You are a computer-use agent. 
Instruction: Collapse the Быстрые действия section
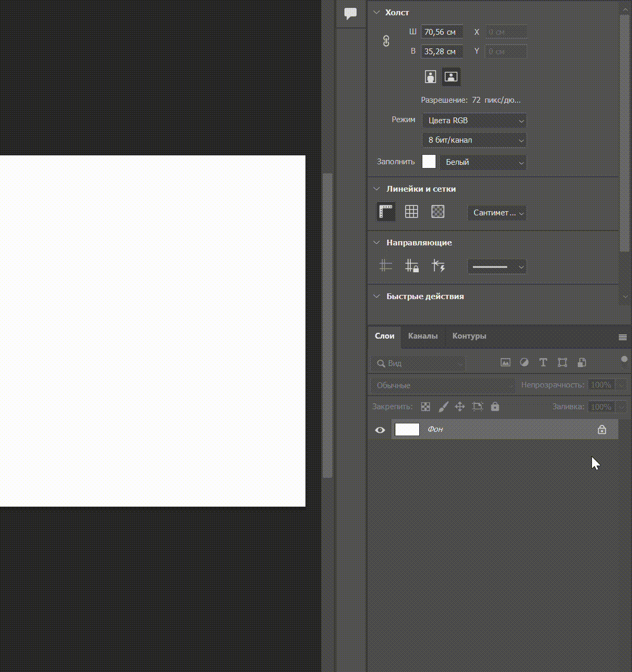[x=377, y=296]
